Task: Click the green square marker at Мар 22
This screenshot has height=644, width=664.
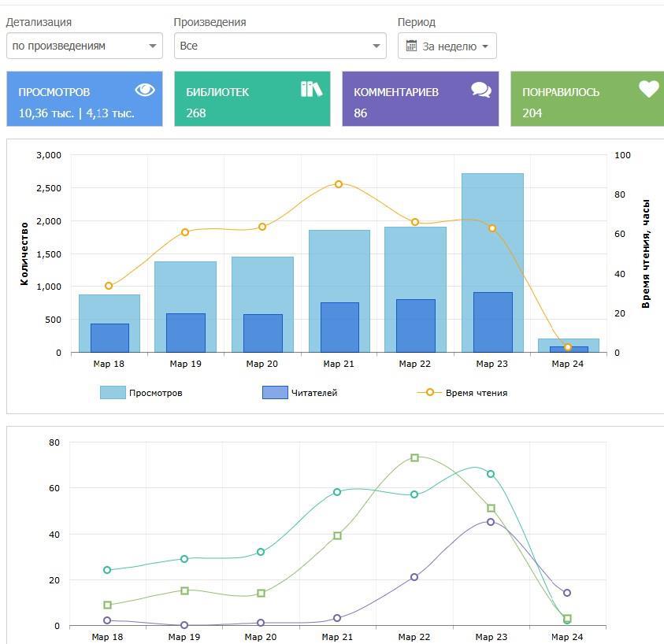Action: point(414,457)
